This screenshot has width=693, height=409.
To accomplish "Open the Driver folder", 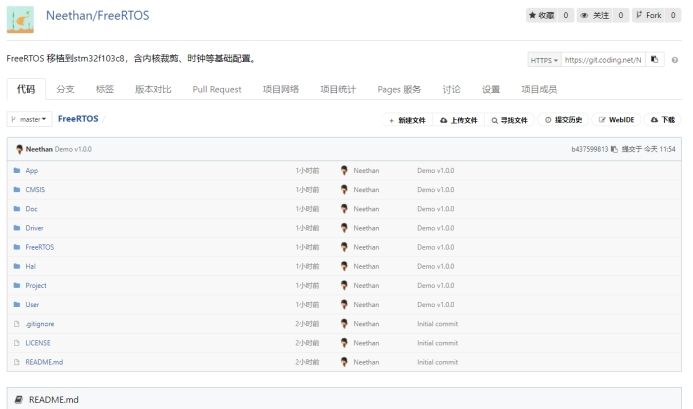I will pyautogui.click(x=34, y=228).
